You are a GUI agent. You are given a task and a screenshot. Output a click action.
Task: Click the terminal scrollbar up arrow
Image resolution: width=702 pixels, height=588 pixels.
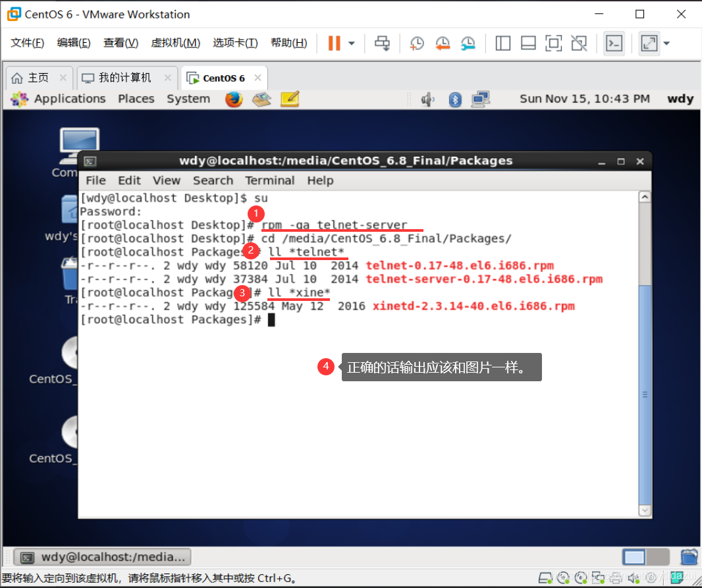[645, 197]
